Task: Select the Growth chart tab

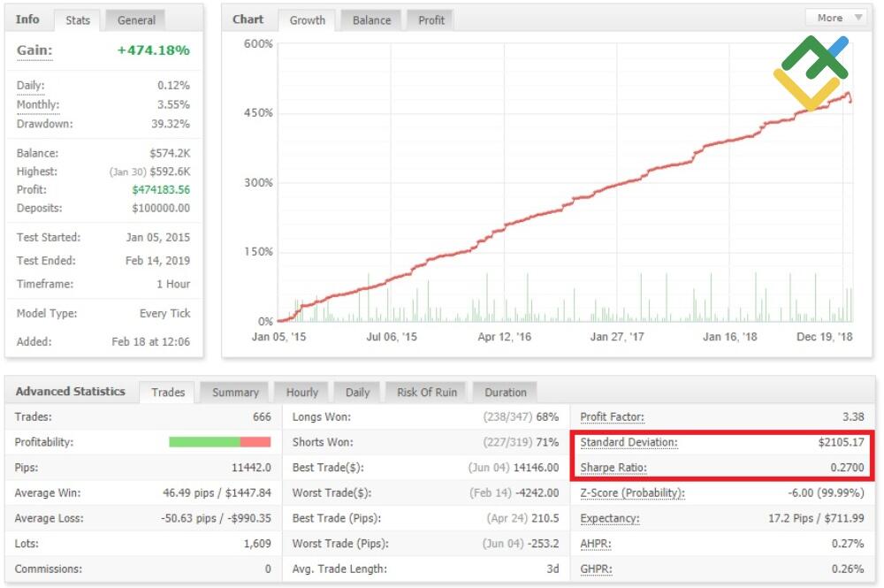Action: click(x=307, y=19)
